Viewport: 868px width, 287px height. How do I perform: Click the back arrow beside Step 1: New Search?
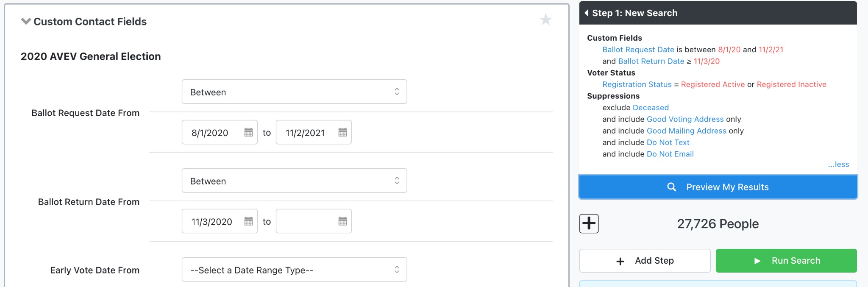pos(587,13)
